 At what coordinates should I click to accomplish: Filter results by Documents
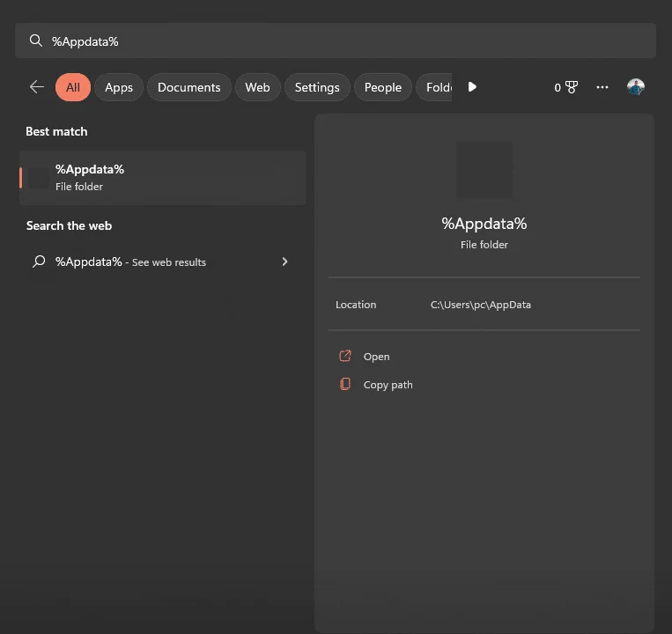click(188, 87)
